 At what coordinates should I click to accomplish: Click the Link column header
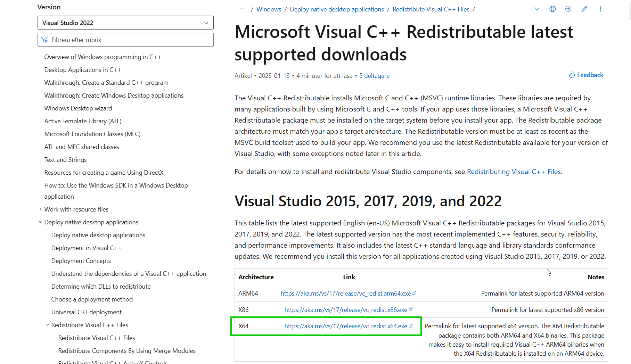349,277
